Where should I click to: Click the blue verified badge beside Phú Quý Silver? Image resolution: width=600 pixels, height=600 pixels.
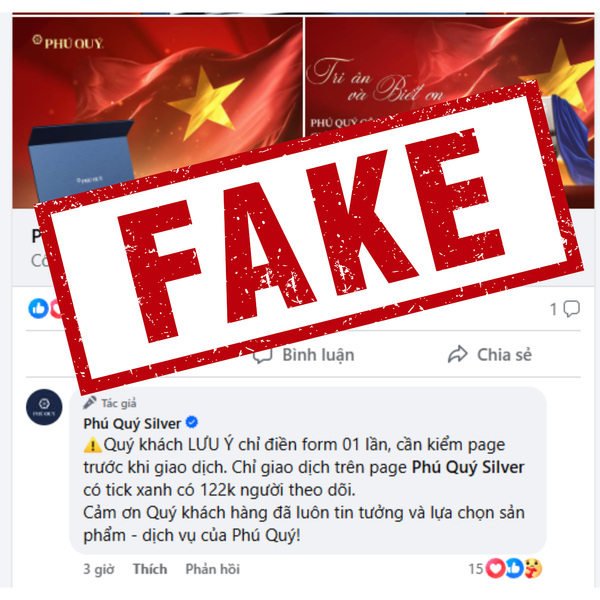[x=192, y=422]
